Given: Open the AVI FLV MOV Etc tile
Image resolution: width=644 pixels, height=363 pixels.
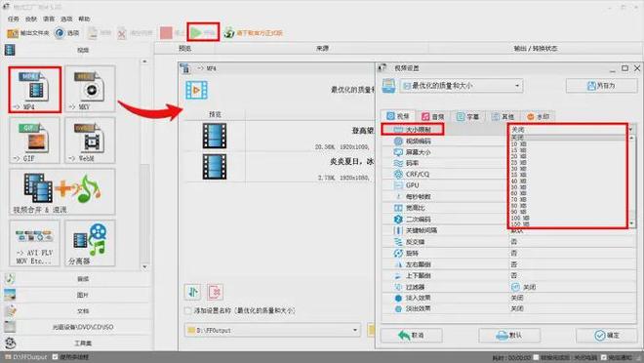Looking at the screenshot, I should click(34, 243).
